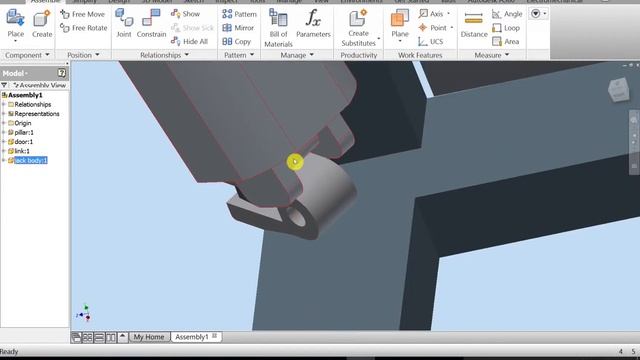The width and height of the screenshot is (640, 360).
Task: Select the UCS tool
Action: point(431,42)
